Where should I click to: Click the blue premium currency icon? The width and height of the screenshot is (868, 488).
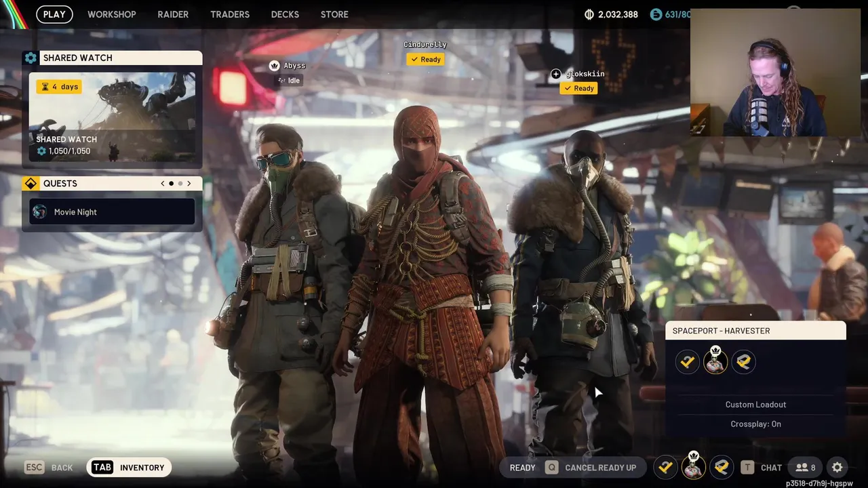tap(655, 14)
